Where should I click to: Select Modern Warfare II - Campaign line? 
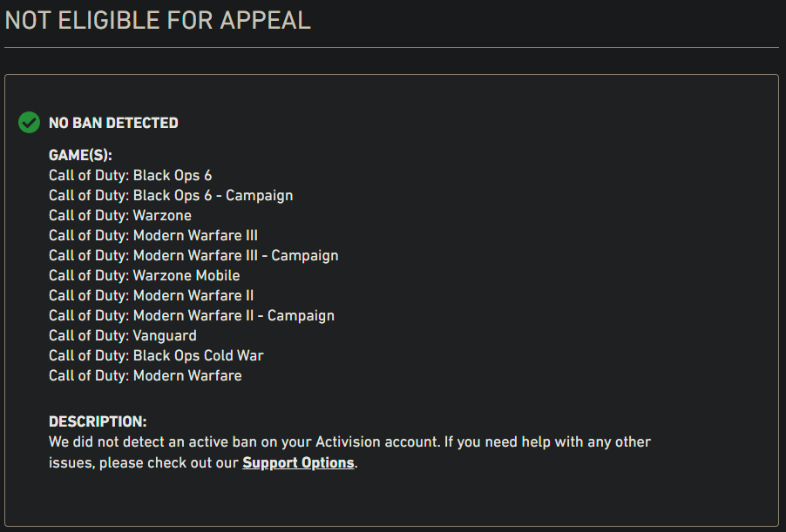(192, 315)
